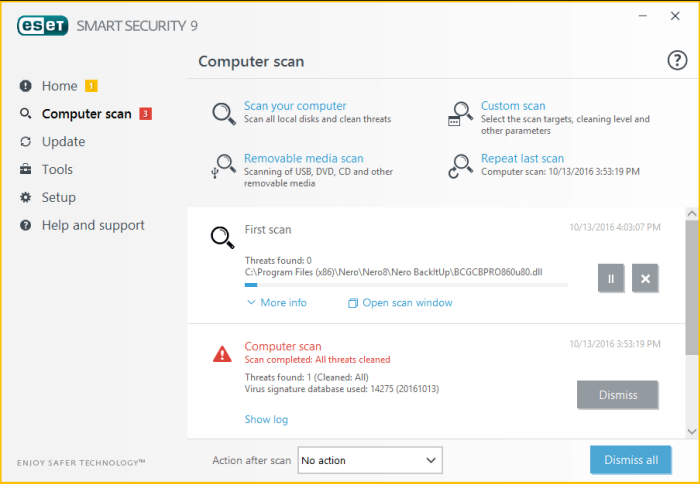Open Custom scan options
This screenshot has width=700, height=484.
pyautogui.click(x=513, y=106)
